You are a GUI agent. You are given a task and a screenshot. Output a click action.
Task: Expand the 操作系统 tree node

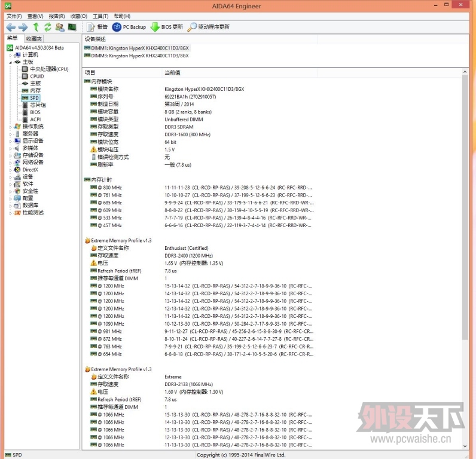pyautogui.click(x=10, y=127)
